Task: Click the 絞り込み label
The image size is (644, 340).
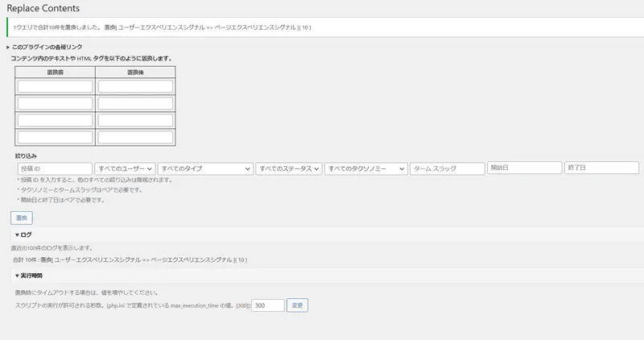Action: point(26,155)
